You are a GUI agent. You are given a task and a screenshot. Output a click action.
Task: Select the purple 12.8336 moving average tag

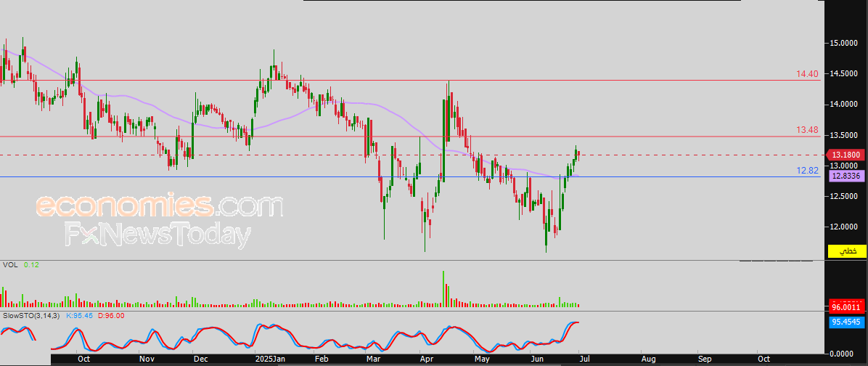(x=847, y=176)
